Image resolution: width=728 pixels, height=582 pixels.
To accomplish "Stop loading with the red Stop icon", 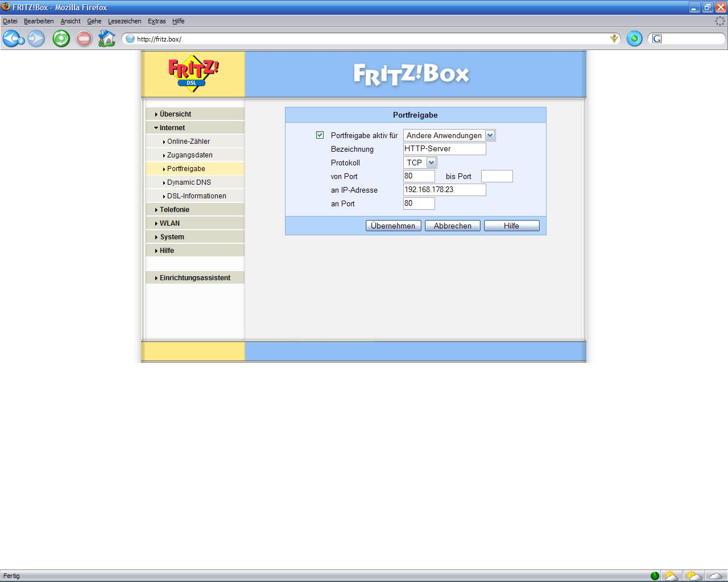I will [x=84, y=39].
